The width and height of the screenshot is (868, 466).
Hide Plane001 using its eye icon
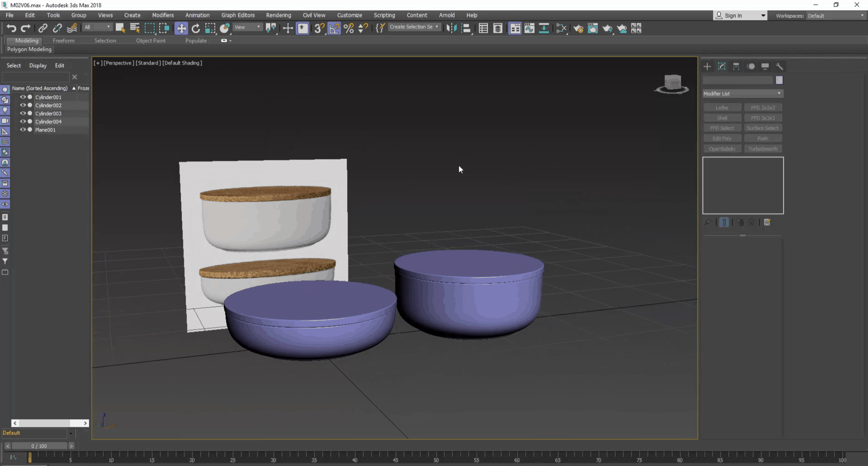pos(23,129)
